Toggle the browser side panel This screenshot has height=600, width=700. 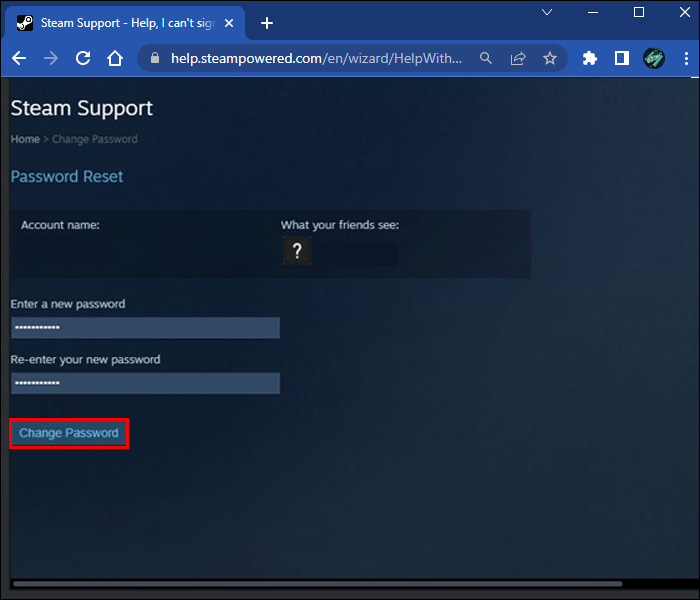[622, 58]
